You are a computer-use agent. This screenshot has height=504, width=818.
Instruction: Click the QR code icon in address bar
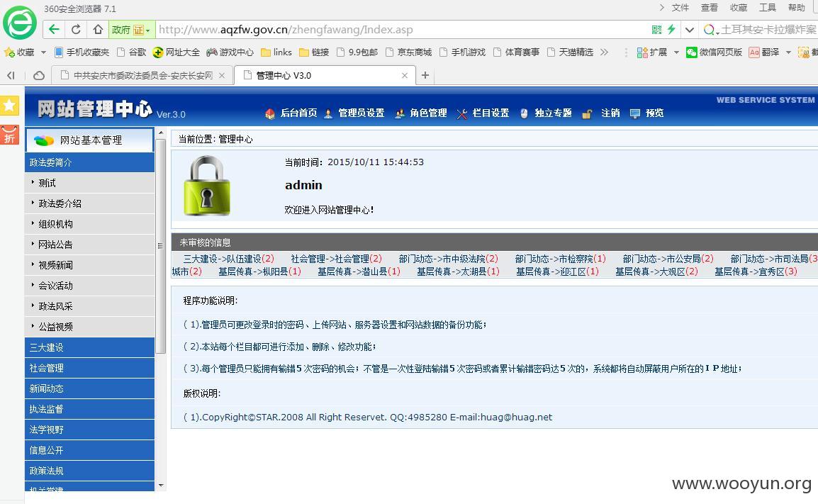tap(657, 30)
